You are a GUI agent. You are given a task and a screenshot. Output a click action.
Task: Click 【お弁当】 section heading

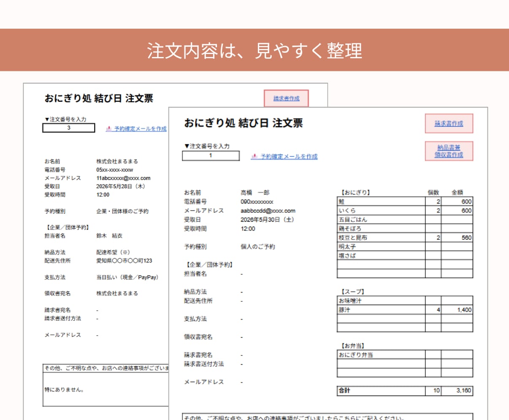point(352,346)
